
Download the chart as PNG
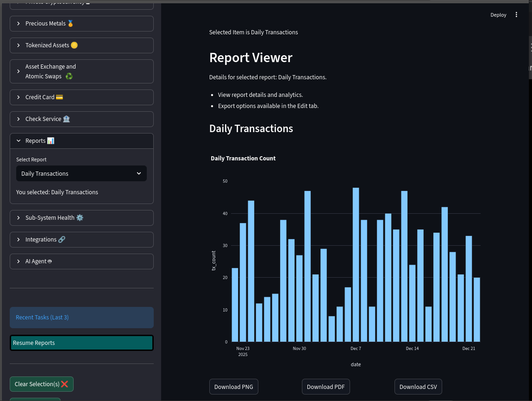point(234,387)
